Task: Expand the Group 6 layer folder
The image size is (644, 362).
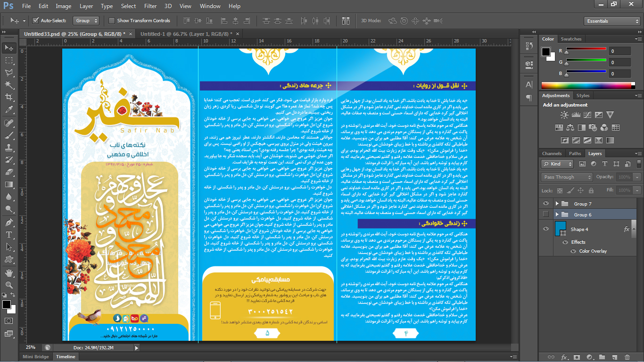Action: click(557, 214)
